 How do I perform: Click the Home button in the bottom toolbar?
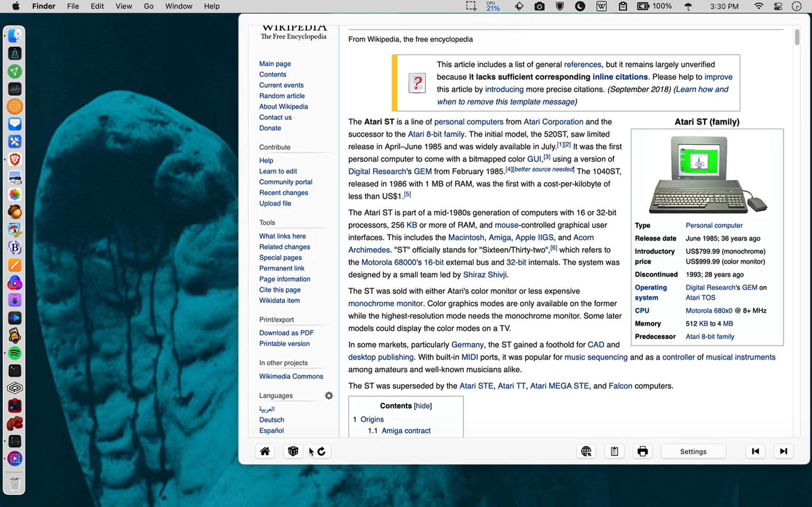pos(265,452)
